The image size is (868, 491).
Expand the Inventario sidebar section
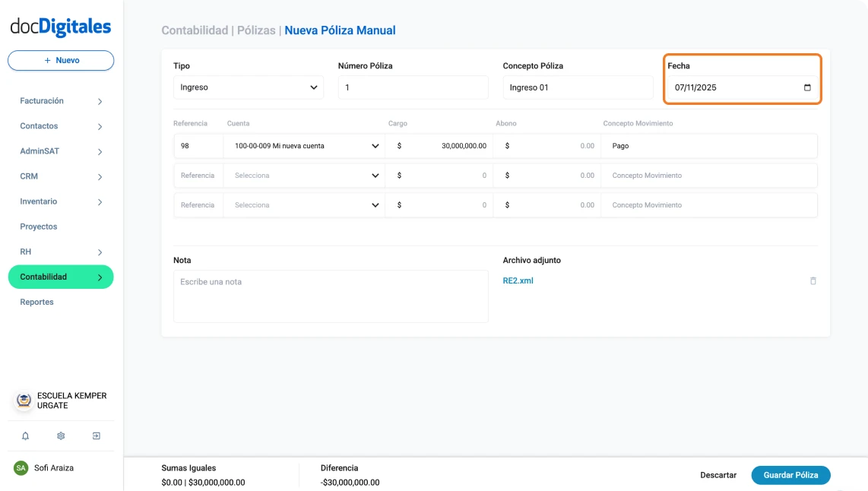pos(61,201)
